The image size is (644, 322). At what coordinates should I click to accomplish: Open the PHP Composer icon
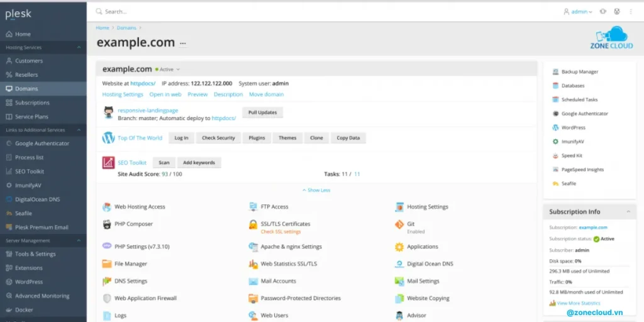coord(107,225)
